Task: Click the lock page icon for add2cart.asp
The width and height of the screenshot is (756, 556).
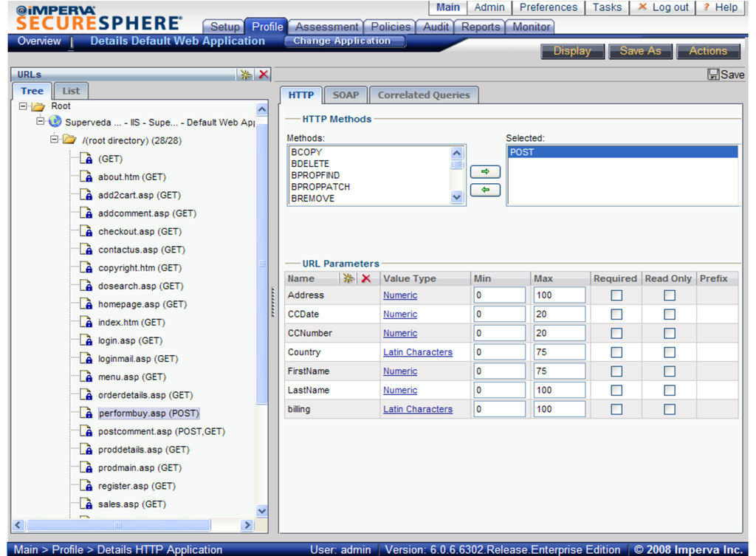Action: pyautogui.click(x=86, y=195)
